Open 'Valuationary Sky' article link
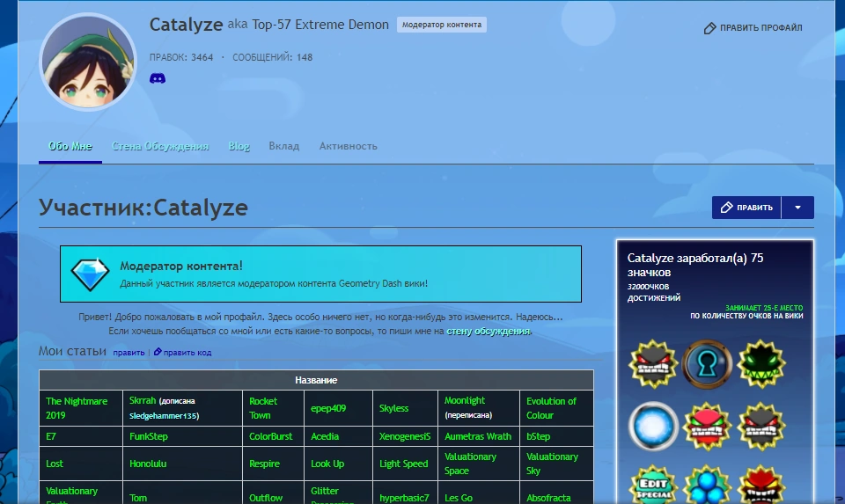Screen dimensions: 845x504 [552, 464]
